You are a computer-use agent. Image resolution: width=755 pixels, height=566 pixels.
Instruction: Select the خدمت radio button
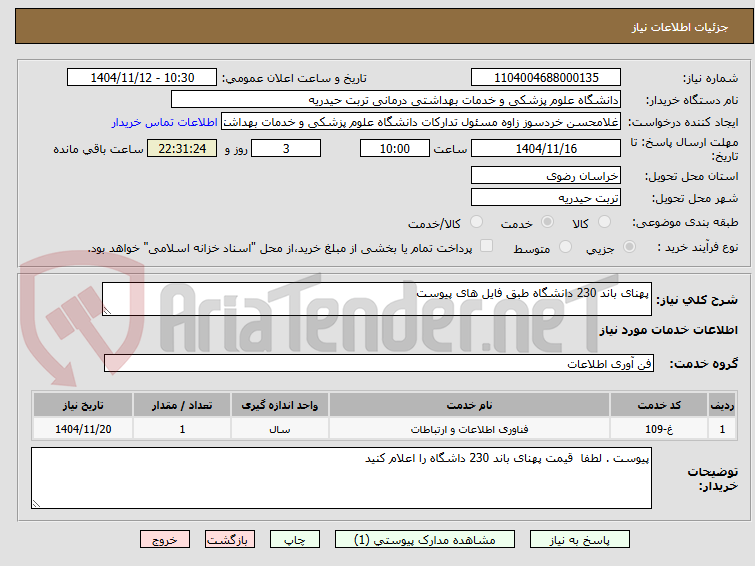pos(547,222)
